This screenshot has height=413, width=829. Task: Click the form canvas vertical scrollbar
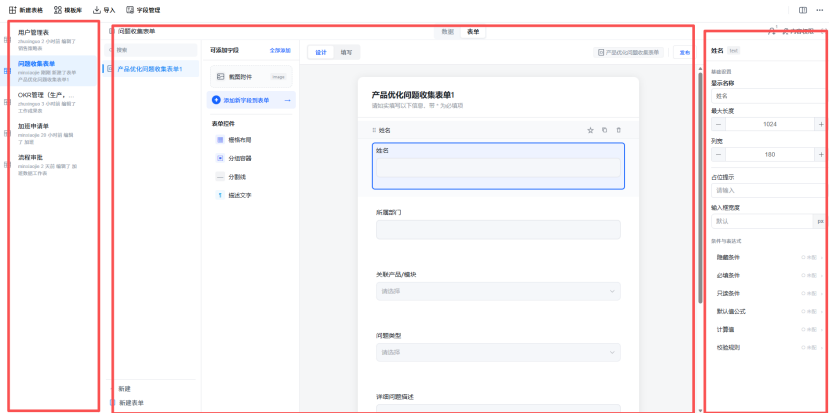(x=699, y=188)
